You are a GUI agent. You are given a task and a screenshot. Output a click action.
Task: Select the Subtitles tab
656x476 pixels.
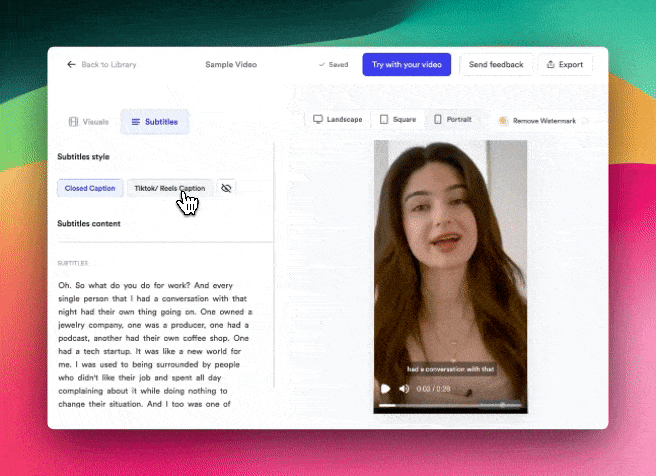[155, 122]
